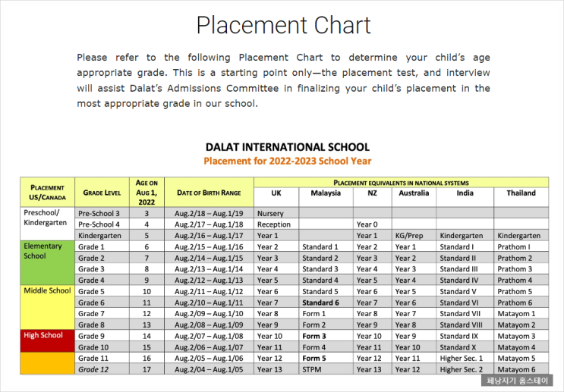Click age 10 in the Grade 5 row
The height and width of the screenshot is (392, 564).
147,291
